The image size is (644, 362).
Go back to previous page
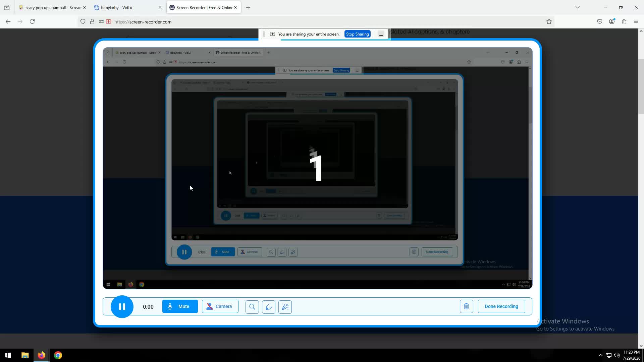tap(8, 21)
